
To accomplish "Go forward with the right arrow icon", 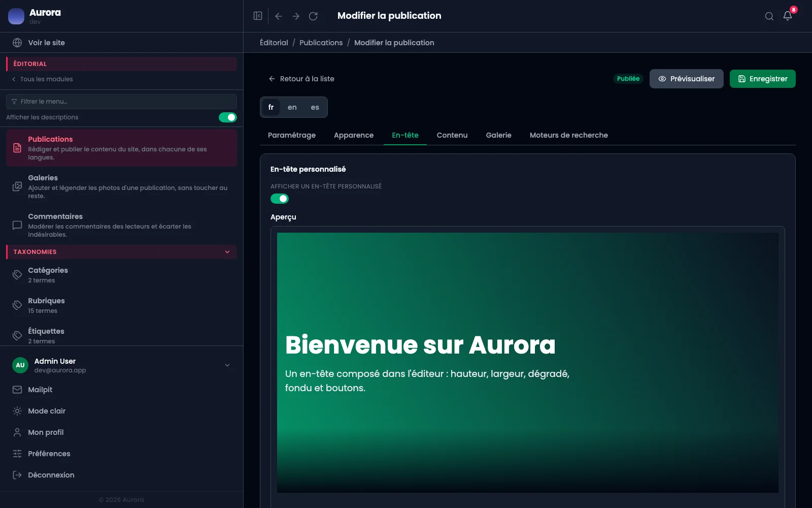I will point(296,16).
